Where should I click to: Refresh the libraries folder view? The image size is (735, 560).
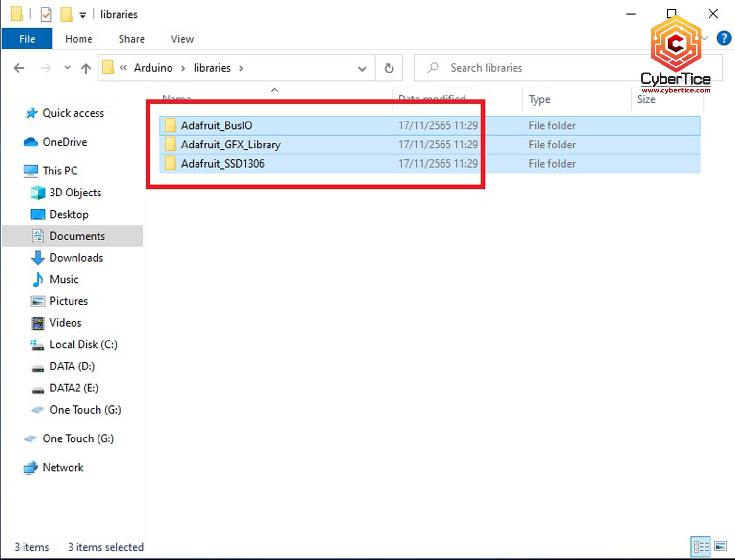tap(389, 68)
